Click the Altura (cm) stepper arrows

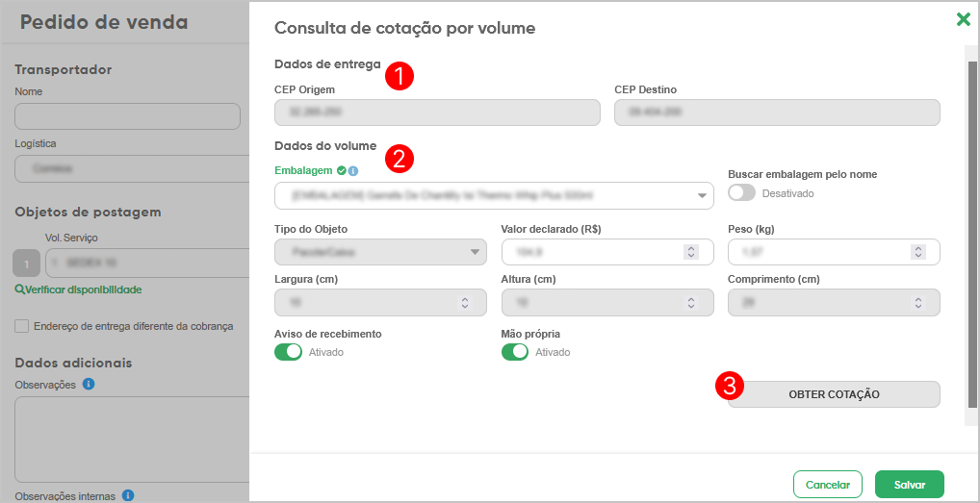(691, 302)
